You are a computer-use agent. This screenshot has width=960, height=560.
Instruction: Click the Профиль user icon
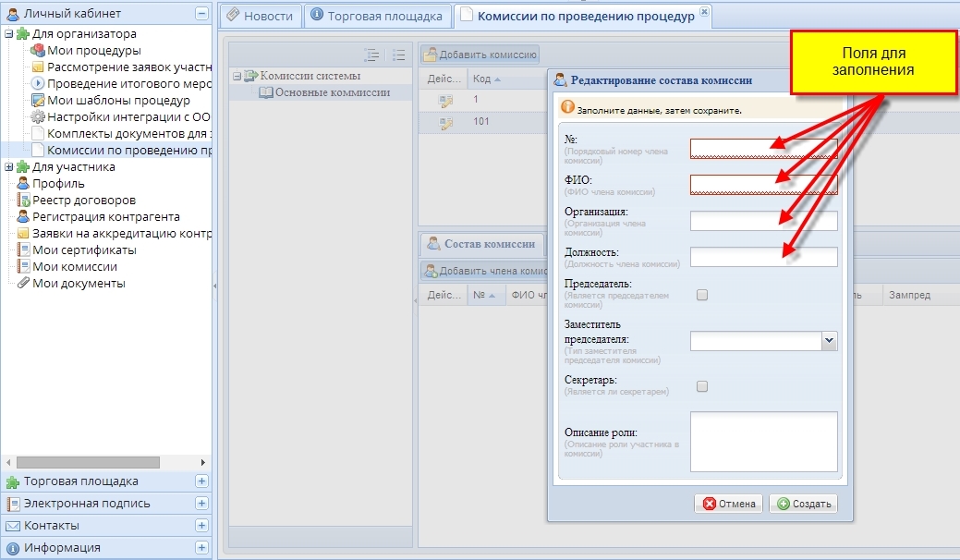coord(23,184)
